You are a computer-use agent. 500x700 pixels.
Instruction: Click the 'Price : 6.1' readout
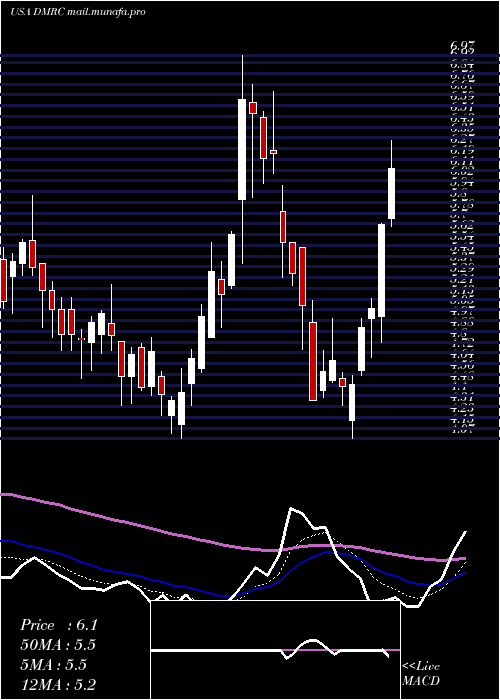click(58, 625)
